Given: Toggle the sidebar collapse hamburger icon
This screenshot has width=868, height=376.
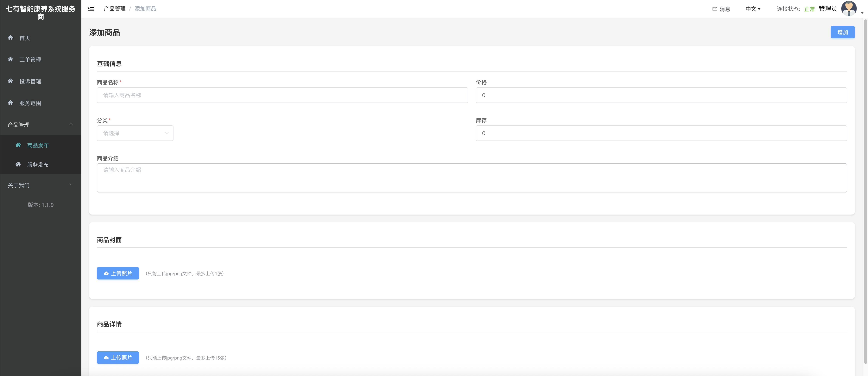Looking at the screenshot, I should (x=91, y=8).
